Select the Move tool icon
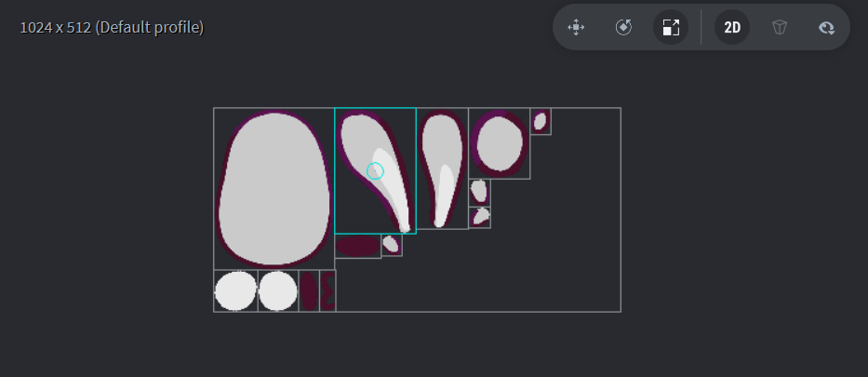 click(576, 27)
